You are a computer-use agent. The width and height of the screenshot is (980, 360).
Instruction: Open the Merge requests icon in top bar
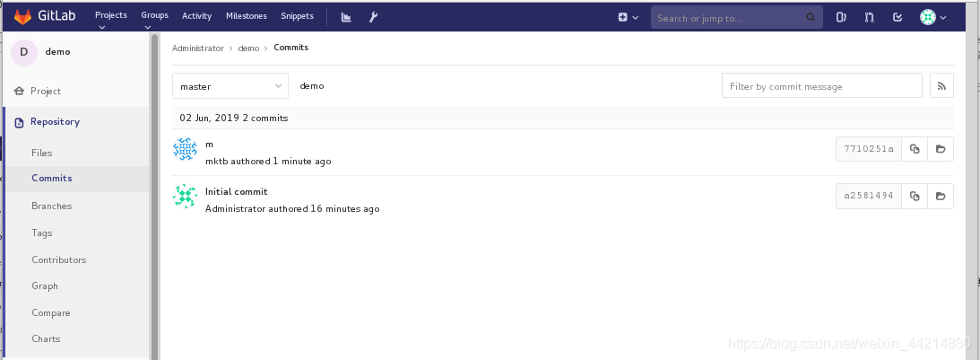coord(870,18)
